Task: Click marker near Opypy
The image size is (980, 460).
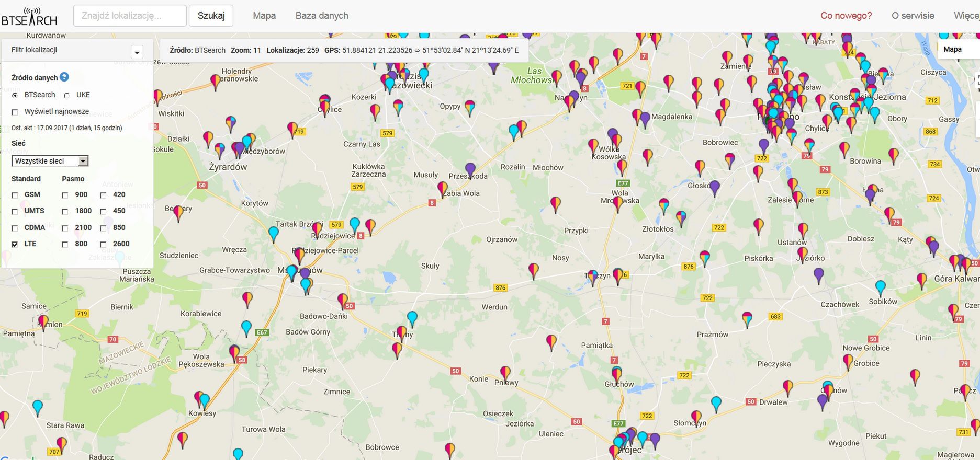Action: (470, 107)
